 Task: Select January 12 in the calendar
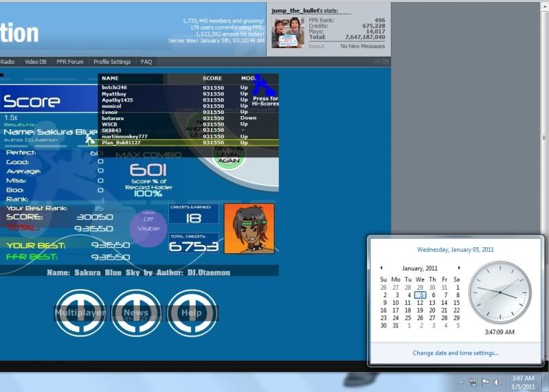421,302
